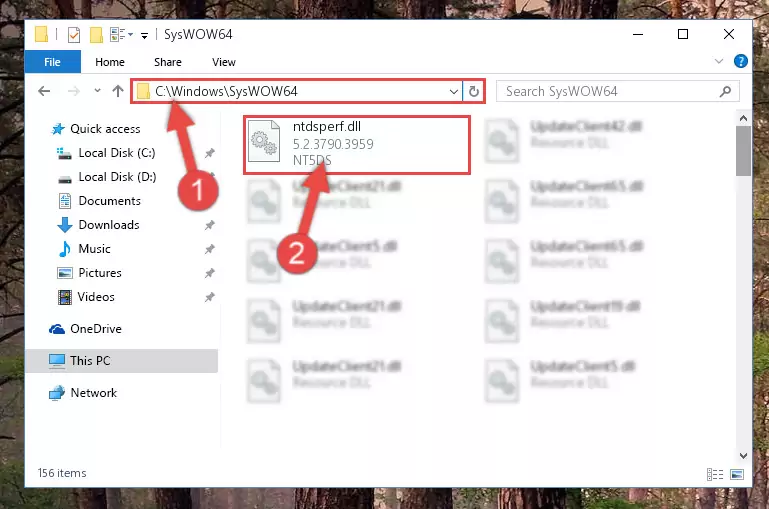The height and width of the screenshot is (509, 769).
Task: Click the This PC monitor icon
Action: point(57,361)
